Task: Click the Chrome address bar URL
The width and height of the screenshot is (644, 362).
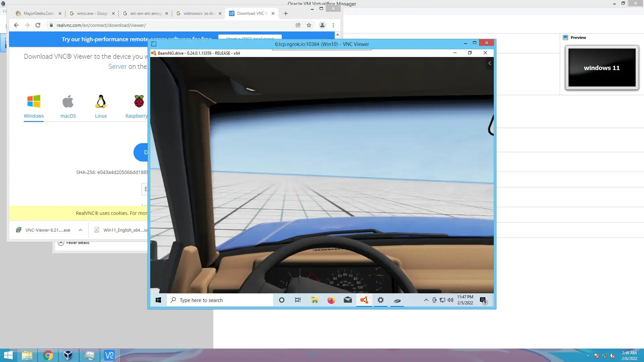Action: 101,25
